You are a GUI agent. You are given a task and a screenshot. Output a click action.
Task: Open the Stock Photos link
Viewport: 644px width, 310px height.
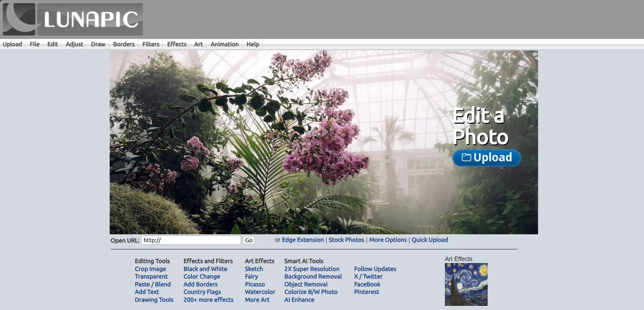[346, 240]
